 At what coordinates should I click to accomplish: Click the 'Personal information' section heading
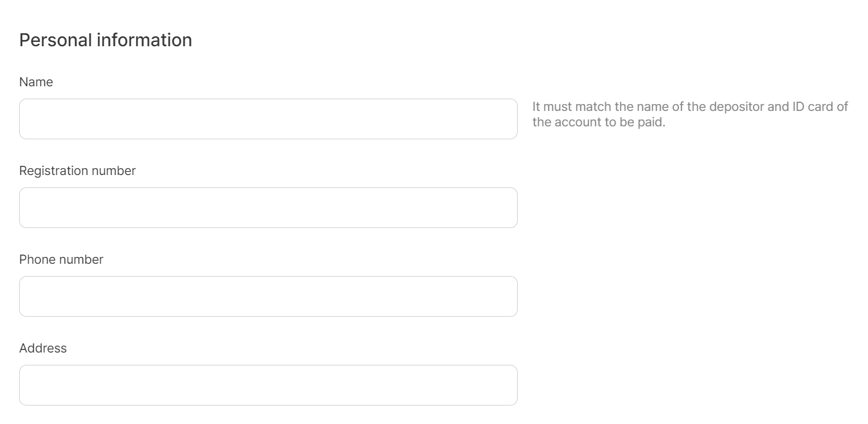click(x=106, y=40)
